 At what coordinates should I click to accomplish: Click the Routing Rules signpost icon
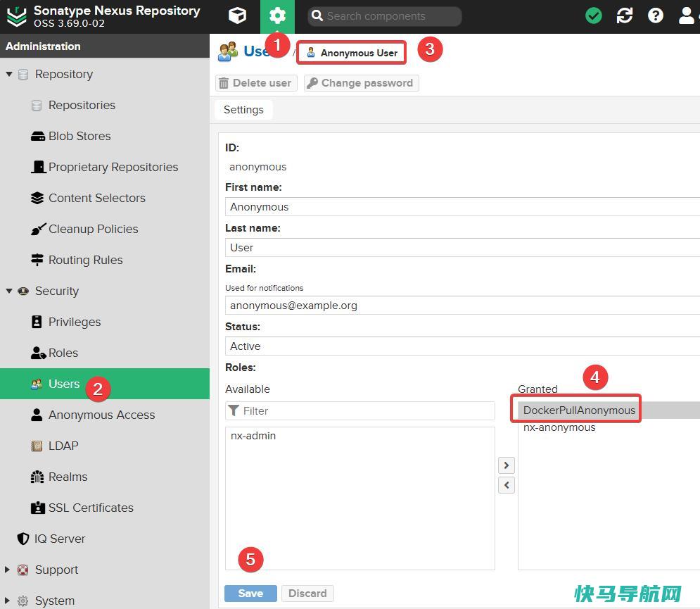(37, 260)
